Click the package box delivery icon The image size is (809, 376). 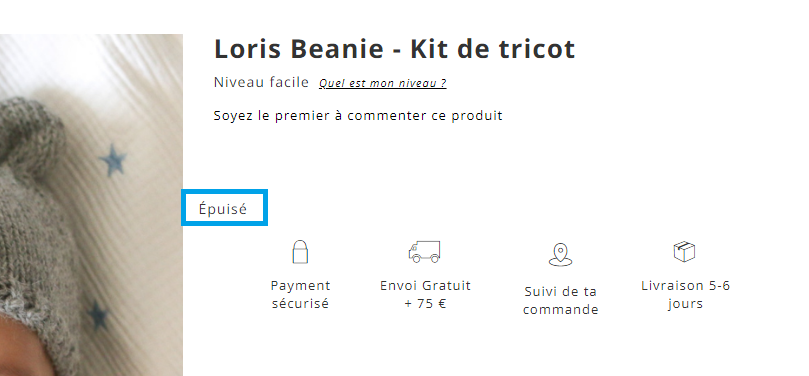click(x=684, y=252)
